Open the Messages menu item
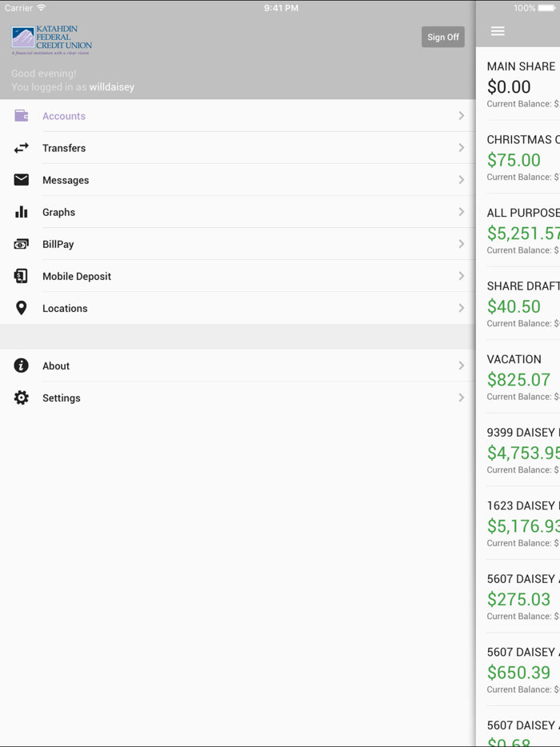The image size is (560, 747). (66, 180)
